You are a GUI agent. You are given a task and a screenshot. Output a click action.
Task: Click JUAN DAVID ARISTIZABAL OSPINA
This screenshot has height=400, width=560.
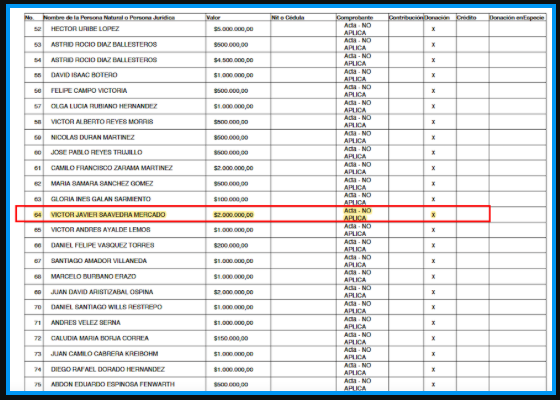(102, 292)
